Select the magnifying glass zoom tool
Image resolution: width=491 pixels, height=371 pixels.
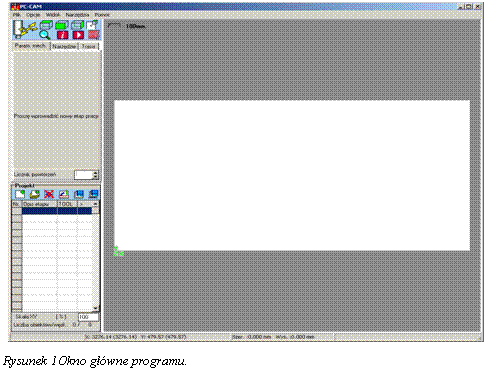(45, 34)
